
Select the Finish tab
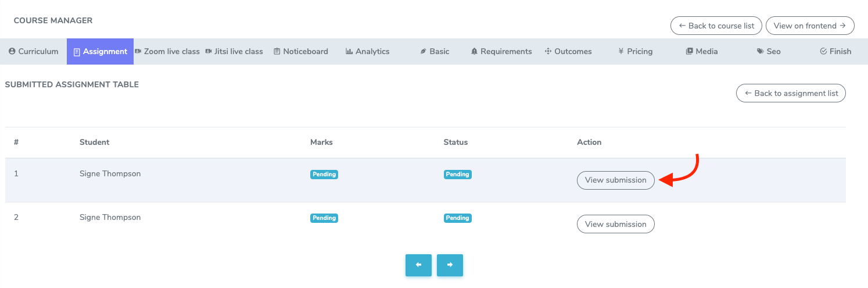[x=835, y=51]
